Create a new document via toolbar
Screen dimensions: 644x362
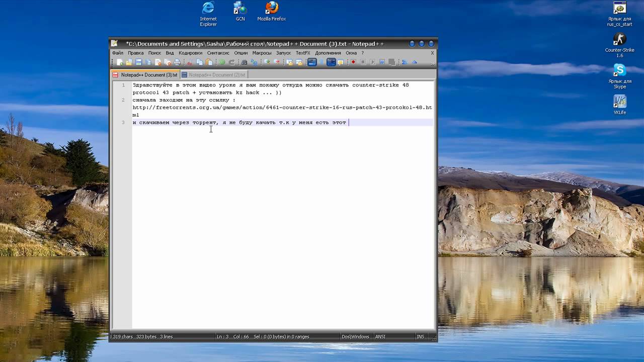(120, 62)
